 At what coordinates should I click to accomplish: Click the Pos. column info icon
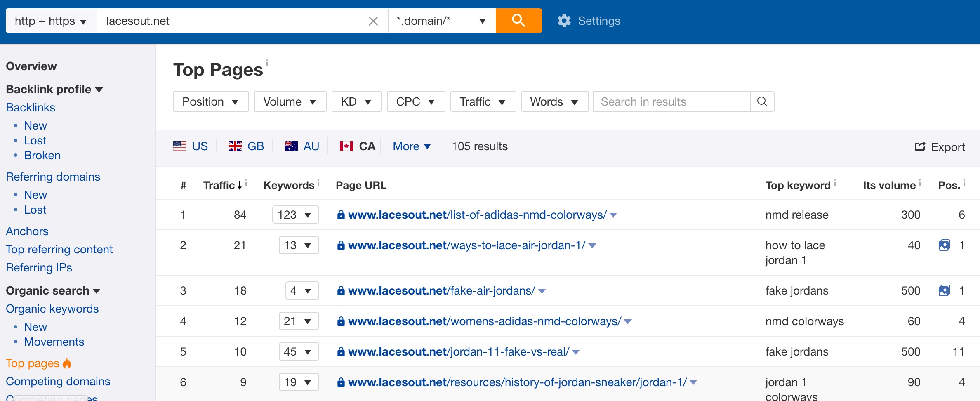click(x=964, y=182)
